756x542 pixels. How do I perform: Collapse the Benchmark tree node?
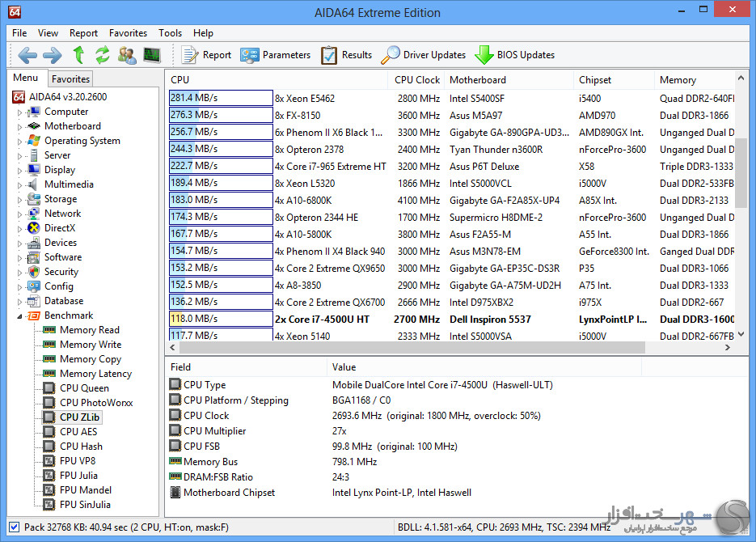click(19, 316)
